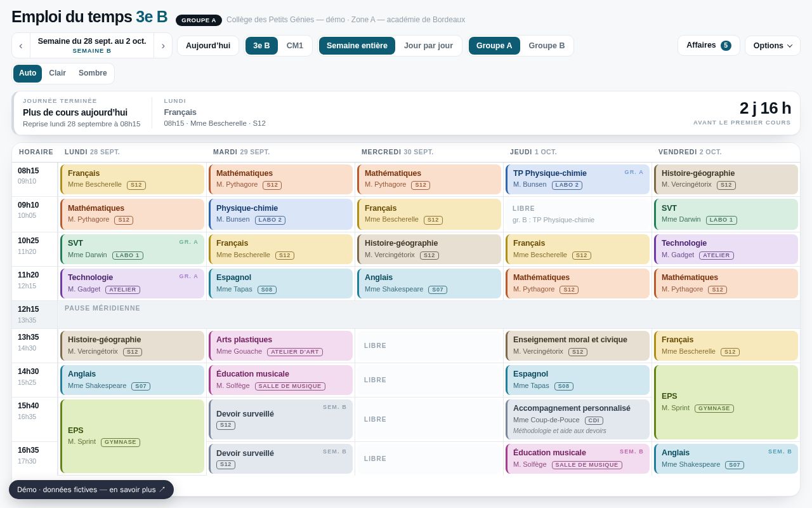Choose Clair theme mode
This screenshot has height=508, width=812.
point(57,74)
